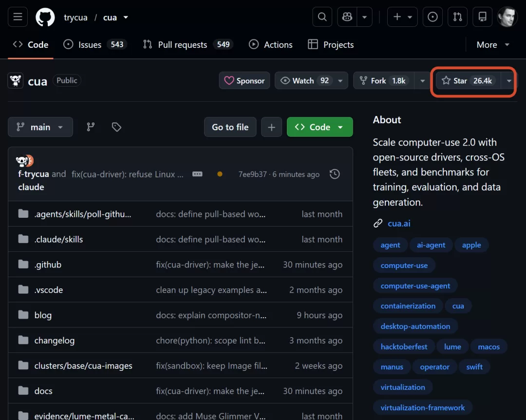Expand the Watch notifications dropdown arrow

coord(340,80)
